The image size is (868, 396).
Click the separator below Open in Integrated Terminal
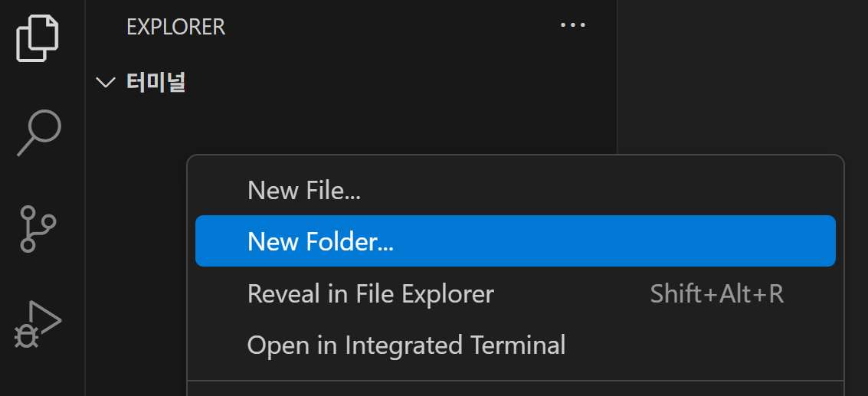[x=515, y=381]
